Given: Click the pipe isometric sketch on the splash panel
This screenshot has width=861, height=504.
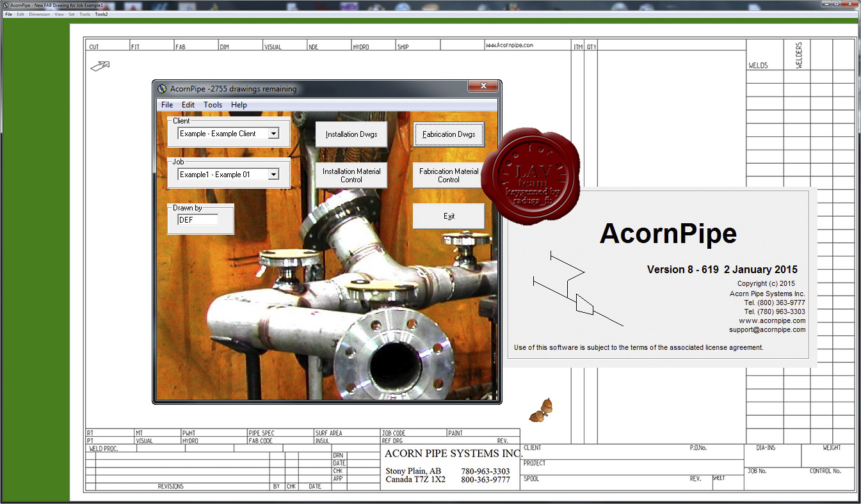Looking at the screenshot, I should click(x=577, y=289).
